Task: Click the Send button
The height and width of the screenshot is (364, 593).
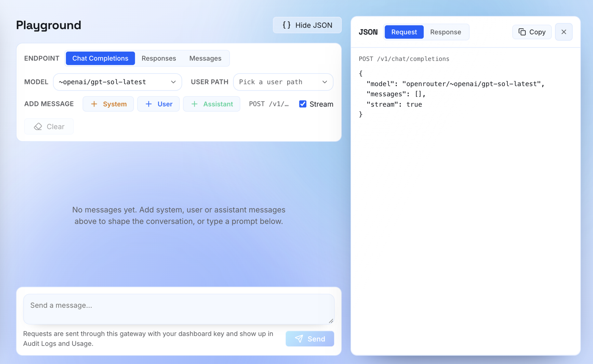Action: tap(310, 339)
